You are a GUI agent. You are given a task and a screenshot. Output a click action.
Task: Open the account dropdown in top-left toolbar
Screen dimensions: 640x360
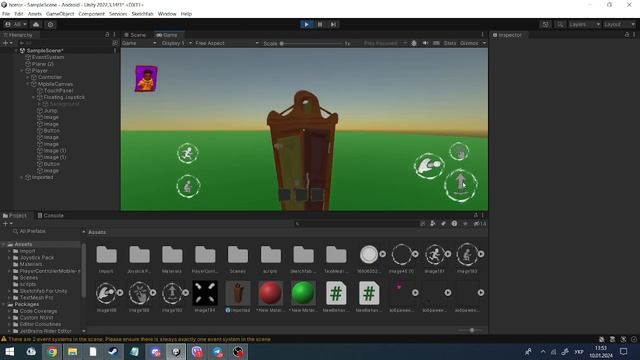pyautogui.click(x=16, y=24)
